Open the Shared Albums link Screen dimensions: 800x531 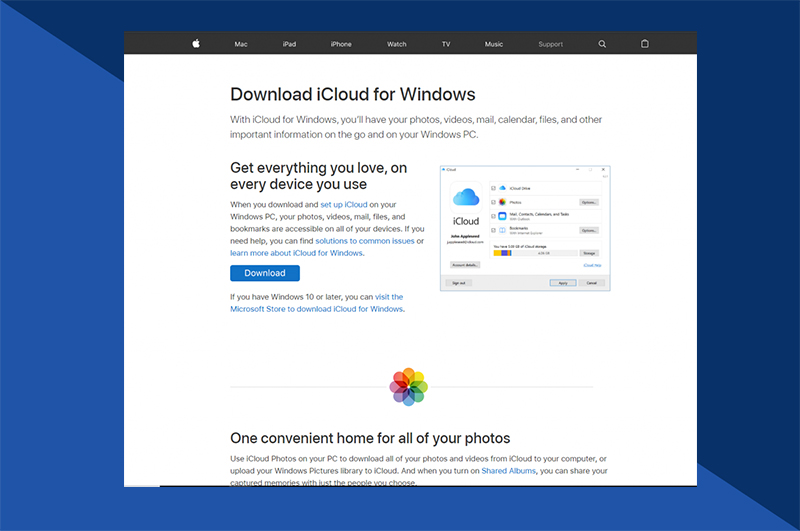509,471
